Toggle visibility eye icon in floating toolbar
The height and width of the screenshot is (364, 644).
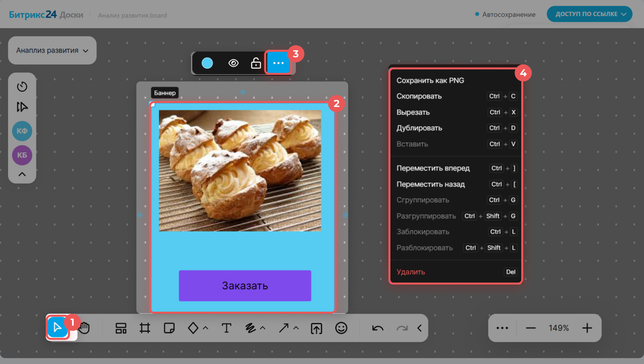coord(233,63)
